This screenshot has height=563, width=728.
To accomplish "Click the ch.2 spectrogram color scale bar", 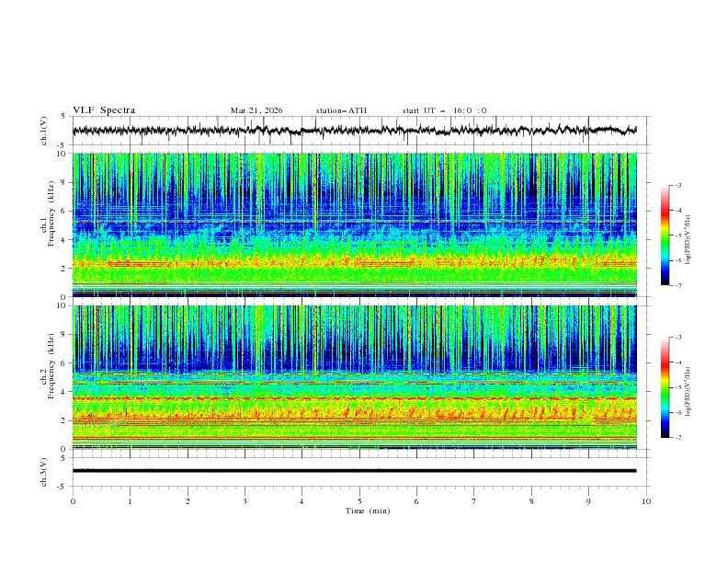I will point(665,387).
